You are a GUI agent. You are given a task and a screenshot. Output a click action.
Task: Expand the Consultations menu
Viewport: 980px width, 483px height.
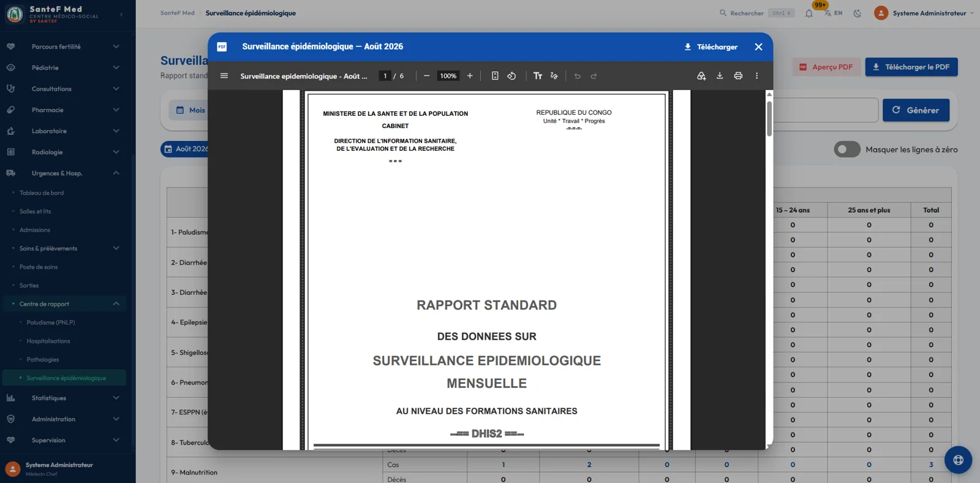[x=64, y=89]
